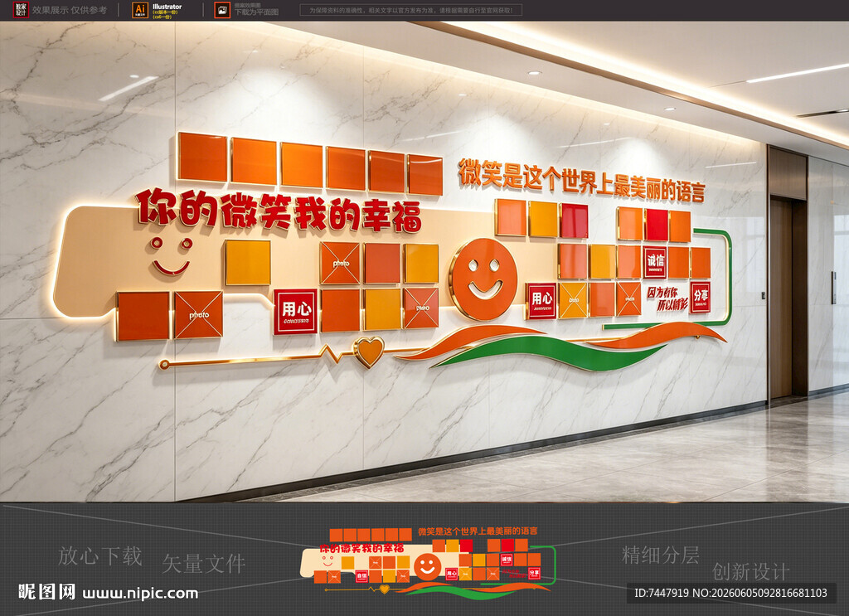This screenshot has width=849, height=616.
Task: Click the '微笑是这个世界上最美丽的语言' orange slogan
Action: coord(581,181)
